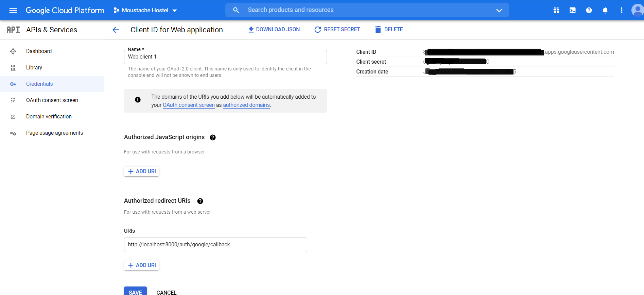This screenshot has width=644, height=295.
Task: Click the DELETE button
Action: point(389,30)
